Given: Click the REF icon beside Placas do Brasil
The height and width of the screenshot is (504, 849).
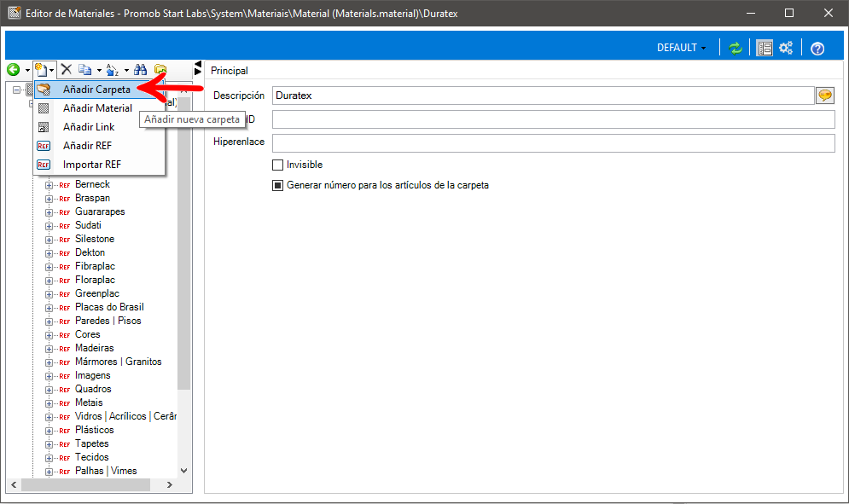Looking at the screenshot, I should click(x=65, y=308).
